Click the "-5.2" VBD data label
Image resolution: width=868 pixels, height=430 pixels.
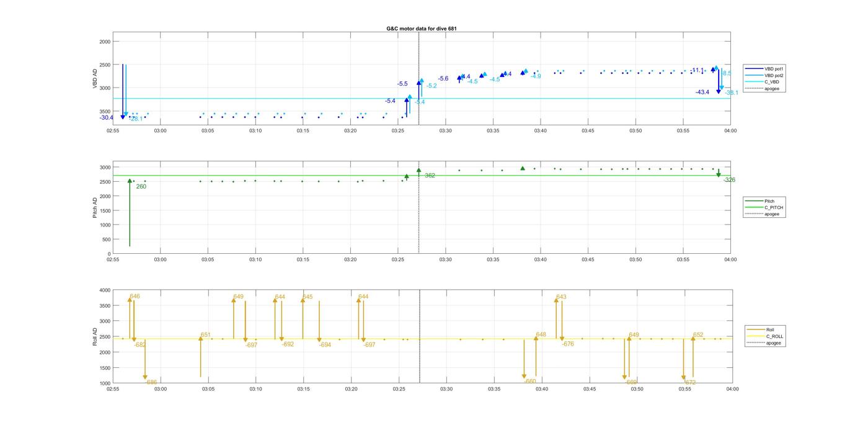click(x=431, y=86)
